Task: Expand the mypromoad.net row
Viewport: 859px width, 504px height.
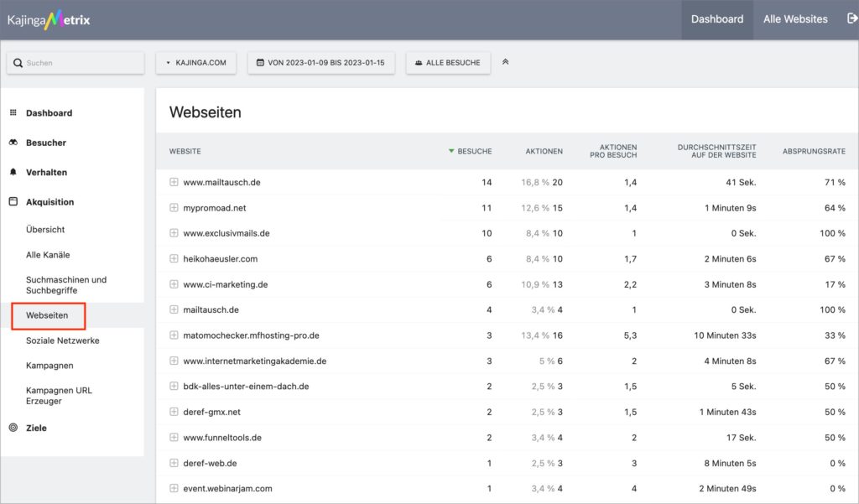Action: (x=174, y=208)
